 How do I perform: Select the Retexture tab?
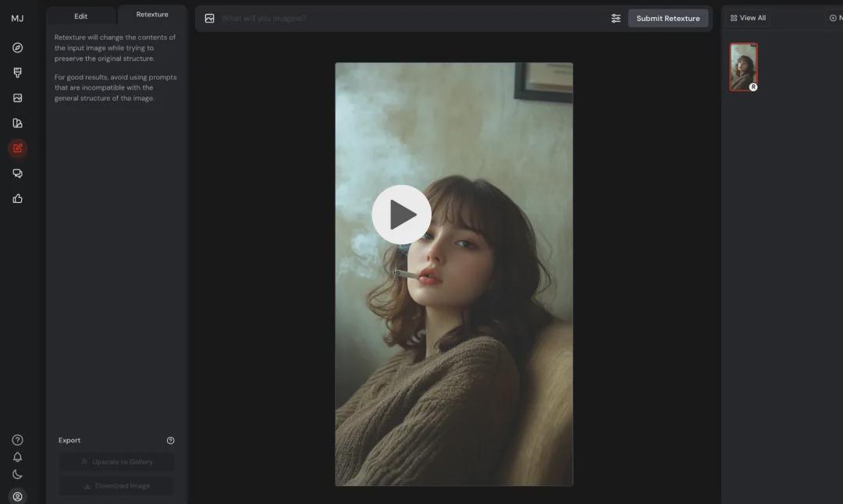(152, 15)
